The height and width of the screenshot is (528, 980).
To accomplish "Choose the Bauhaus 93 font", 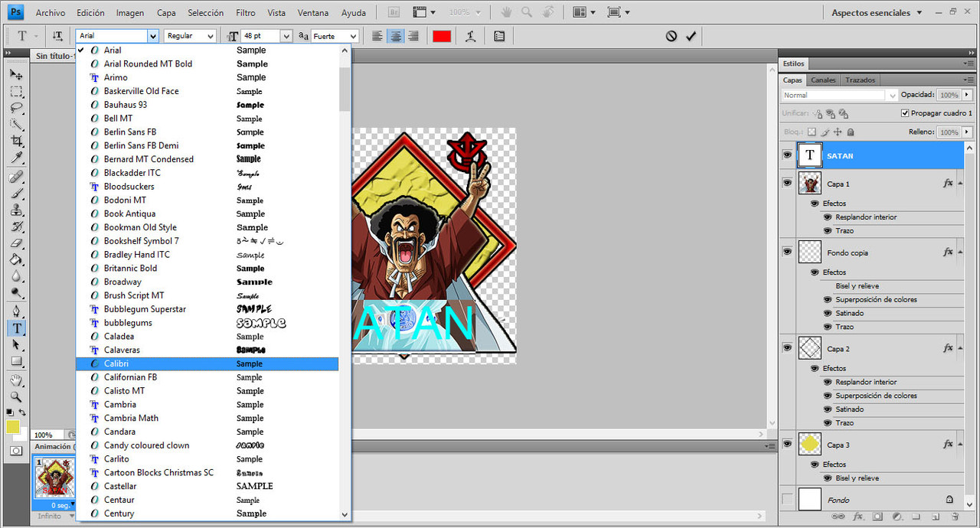I will (x=207, y=105).
